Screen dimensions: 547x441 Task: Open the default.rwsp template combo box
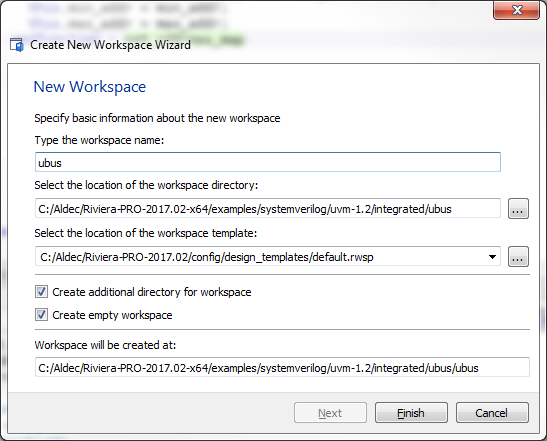(x=268, y=257)
